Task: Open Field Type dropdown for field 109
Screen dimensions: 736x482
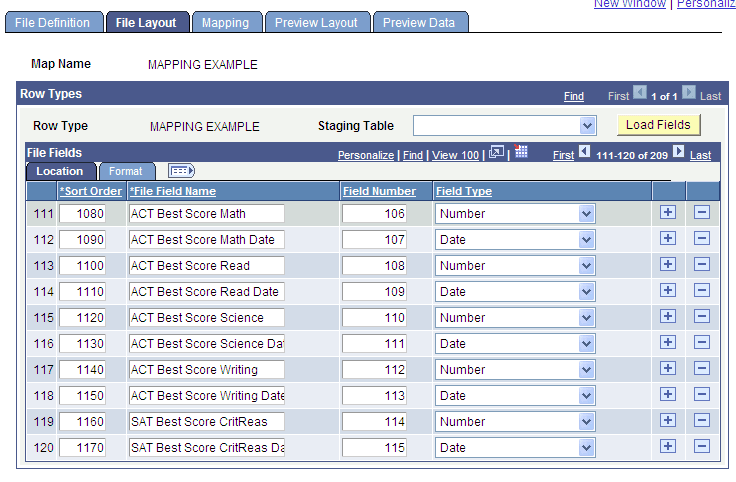Action: 586,292
